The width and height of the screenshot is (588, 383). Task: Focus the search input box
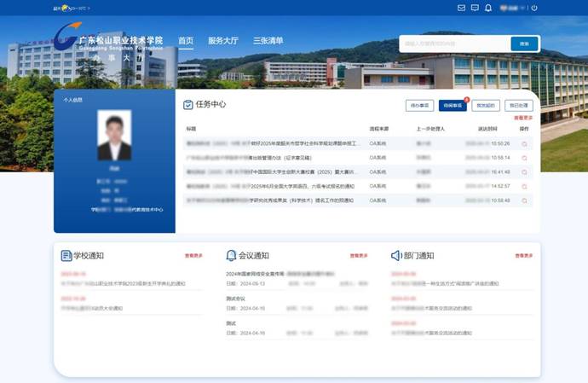[x=455, y=44]
